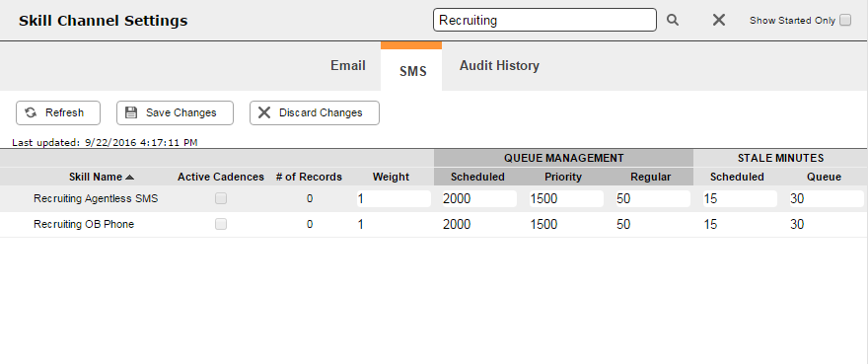Click the Last updated timestamp text
The width and height of the screenshot is (868, 364).
click(x=105, y=143)
